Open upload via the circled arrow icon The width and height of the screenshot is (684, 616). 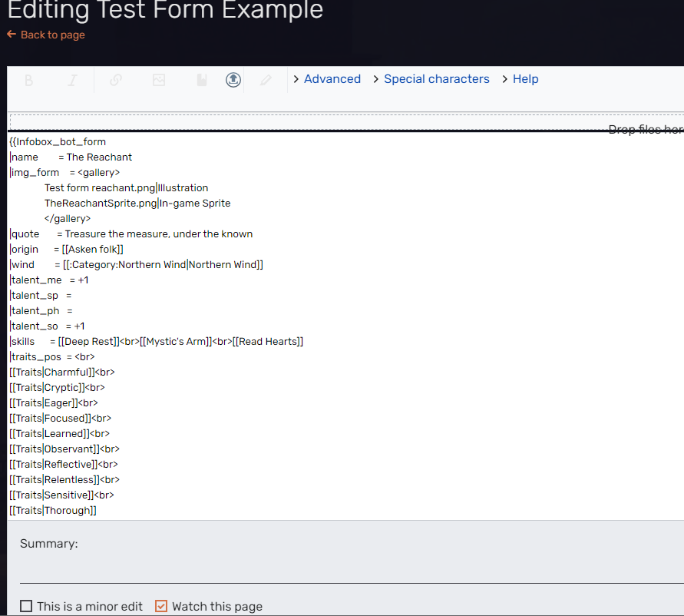click(x=233, y=79)
